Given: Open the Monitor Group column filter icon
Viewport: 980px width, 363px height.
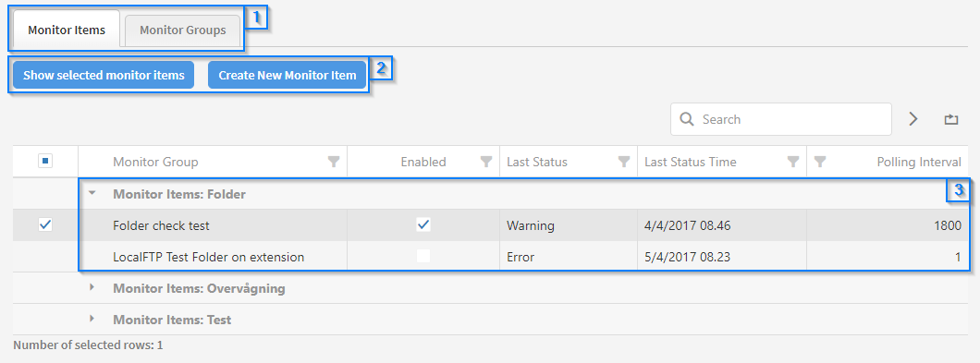Looking at the screenshot, I should coord(334,162).
